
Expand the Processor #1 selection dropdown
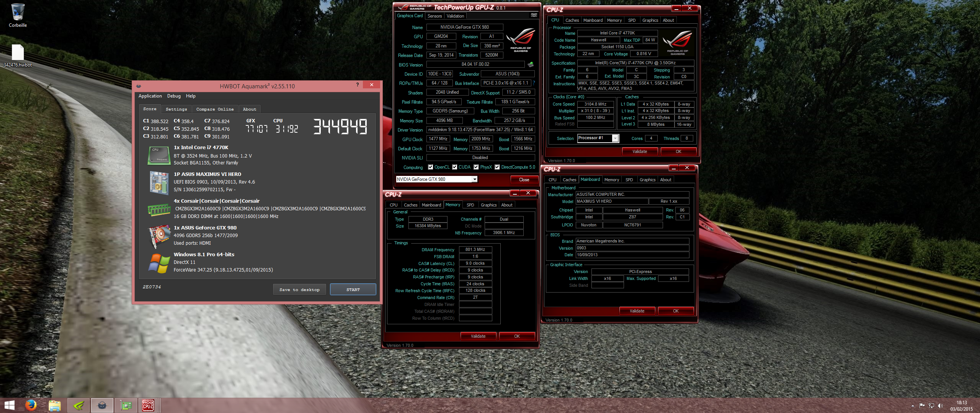(x=615, y=138)
